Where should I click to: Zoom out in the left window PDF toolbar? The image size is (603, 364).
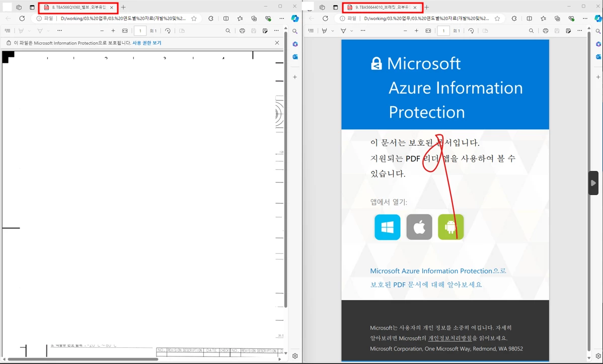[102, 31]
